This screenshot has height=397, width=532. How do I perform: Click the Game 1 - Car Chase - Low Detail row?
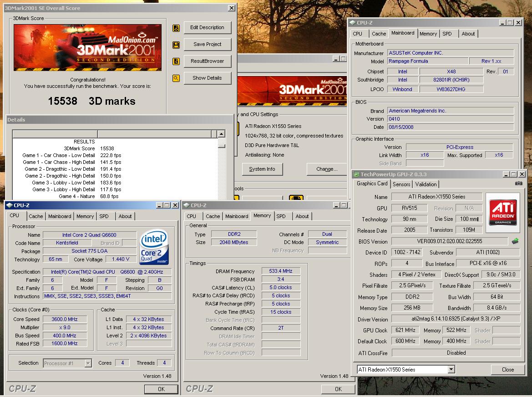[72, 155]
